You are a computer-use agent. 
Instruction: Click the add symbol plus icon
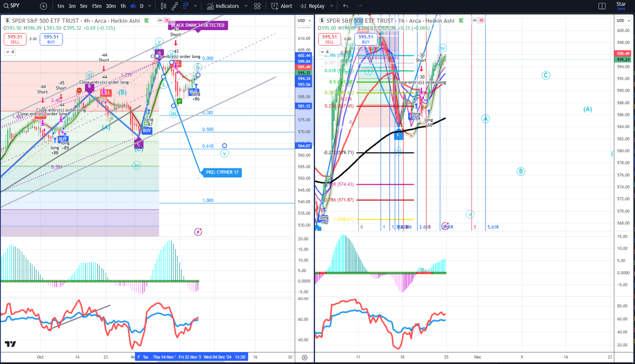43,6
